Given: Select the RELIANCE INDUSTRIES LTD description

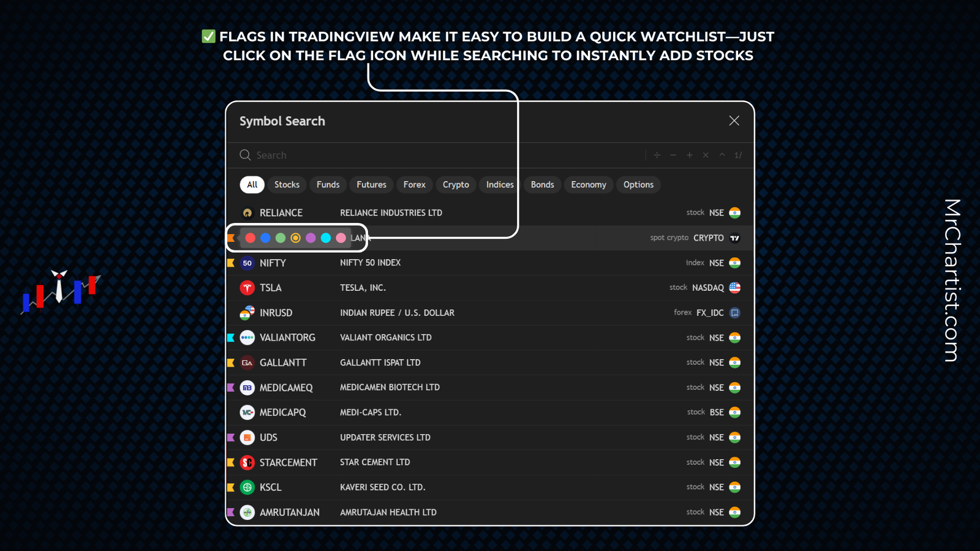Looking at the screenshot, I should pos(391,213).
